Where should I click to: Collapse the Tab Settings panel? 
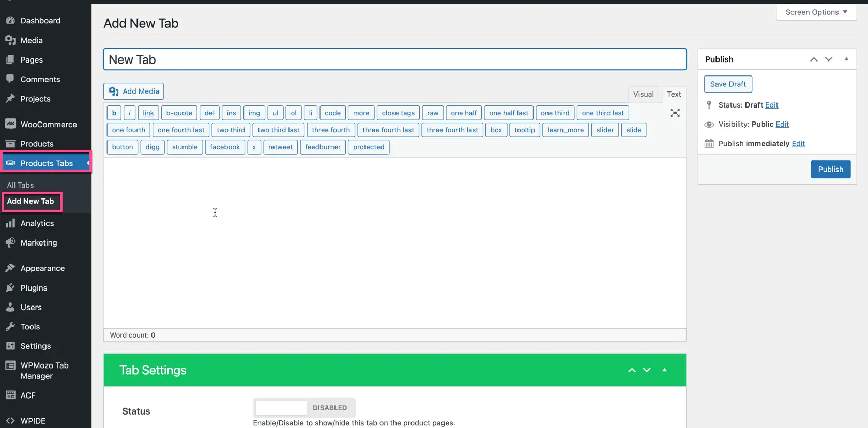pyautogui.click(x=664, y=370)
